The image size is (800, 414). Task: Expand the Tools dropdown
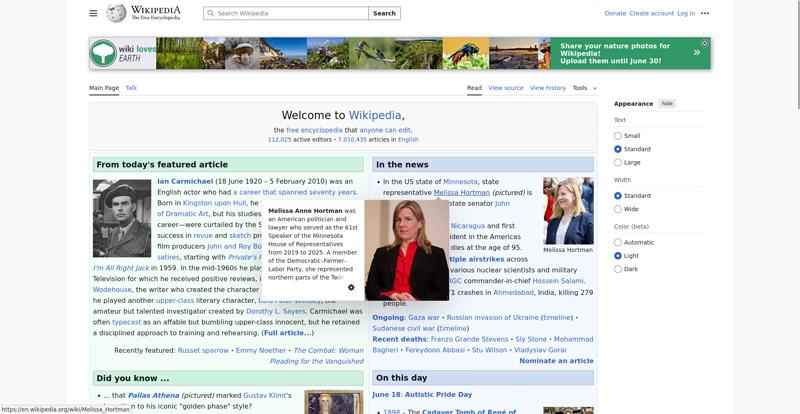coord(584,88)
